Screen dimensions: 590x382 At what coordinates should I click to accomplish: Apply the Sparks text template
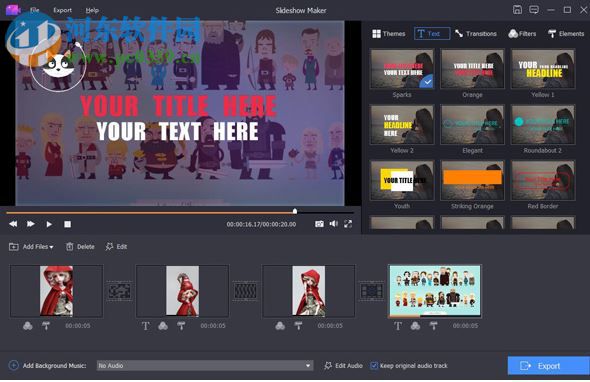tap(402, 69)
